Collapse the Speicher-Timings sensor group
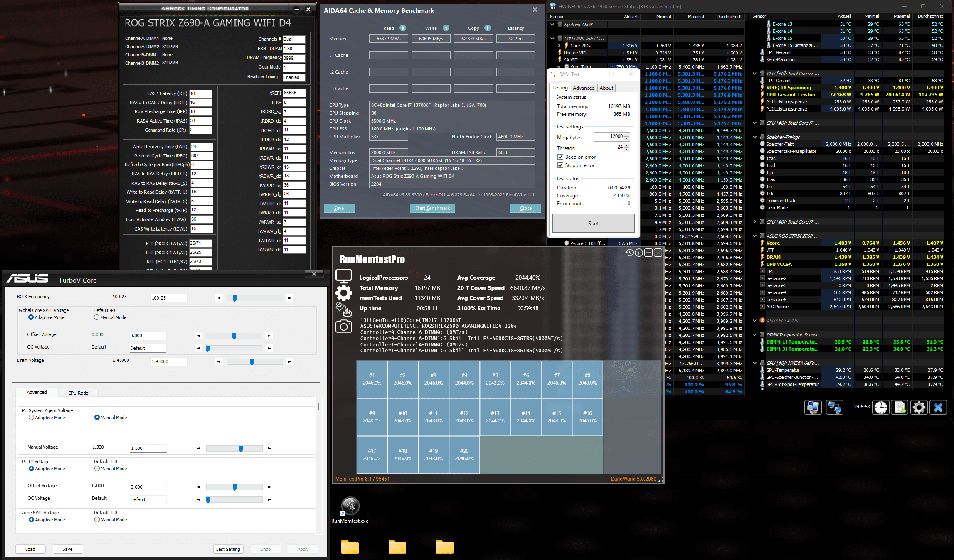This screenshot has width=954, height=560. pyautogui.click(x=755, y=137)
